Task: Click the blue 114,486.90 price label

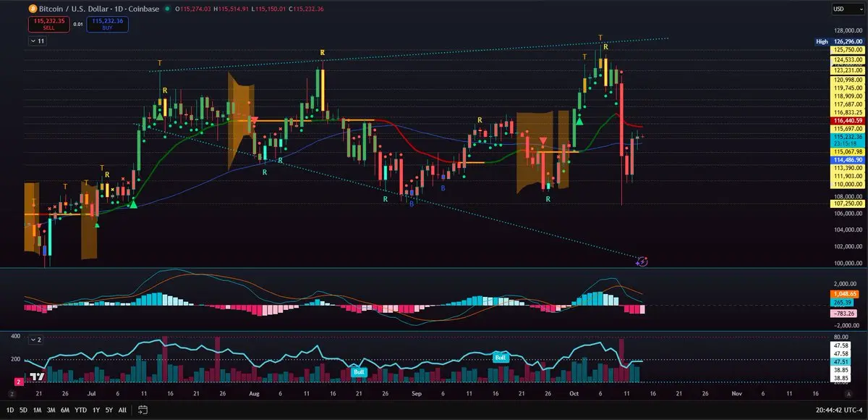Action: click(x=848, y=159)
